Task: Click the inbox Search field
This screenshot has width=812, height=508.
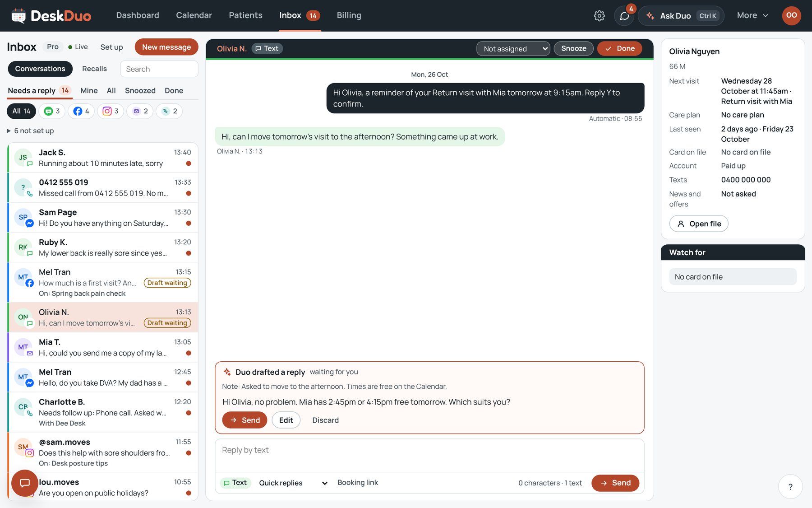Action: (x=159, y=69)
